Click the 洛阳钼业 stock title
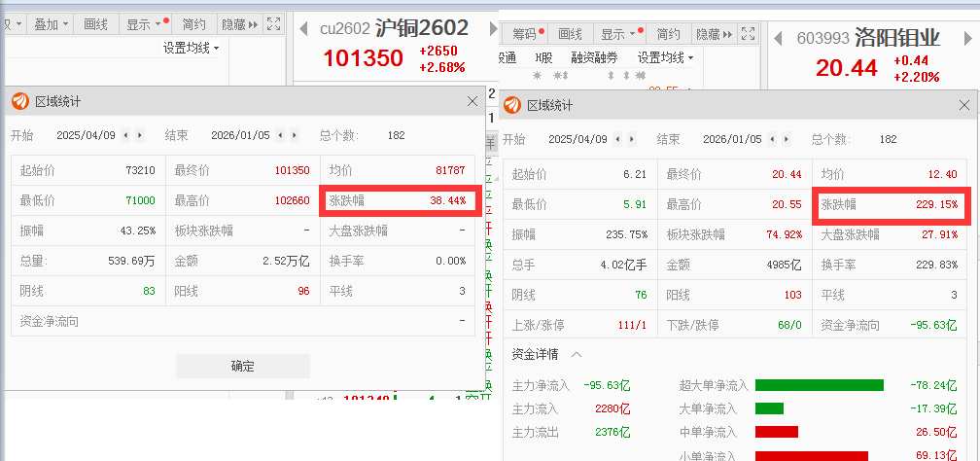 (x=896, y=38)
